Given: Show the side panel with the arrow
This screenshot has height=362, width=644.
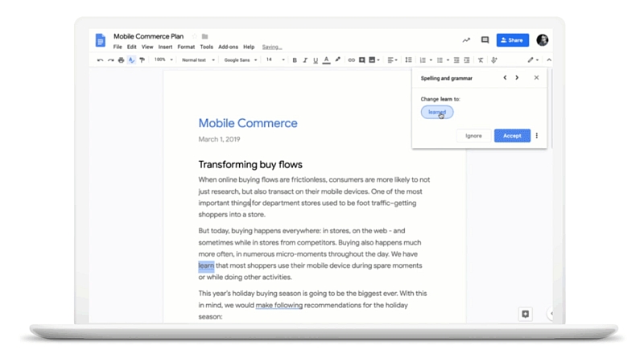Looking at the screenshot, I should (551, 314).
